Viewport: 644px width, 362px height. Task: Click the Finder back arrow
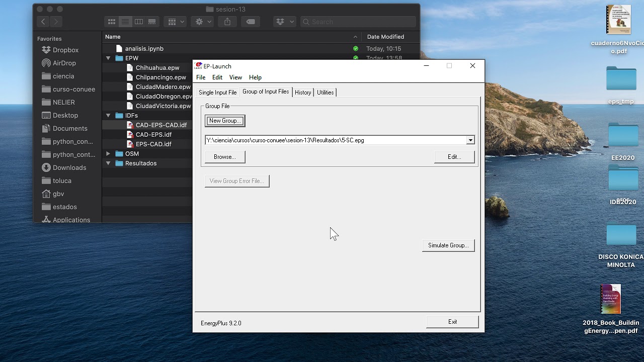tap(43, 22)
